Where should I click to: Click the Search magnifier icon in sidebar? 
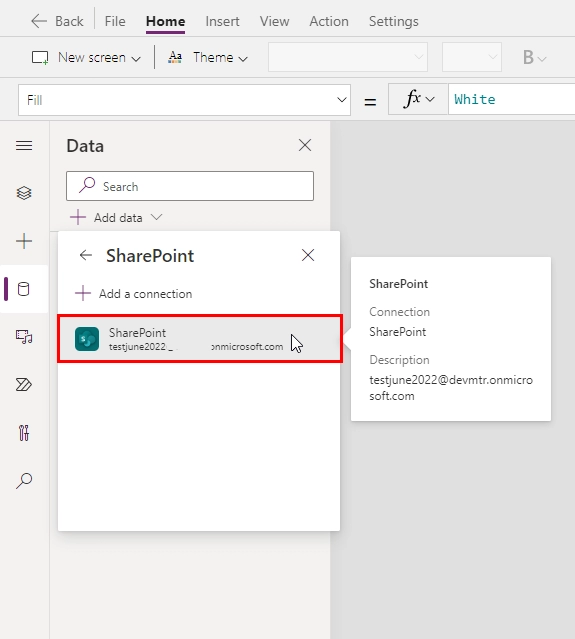coord(24,480)
